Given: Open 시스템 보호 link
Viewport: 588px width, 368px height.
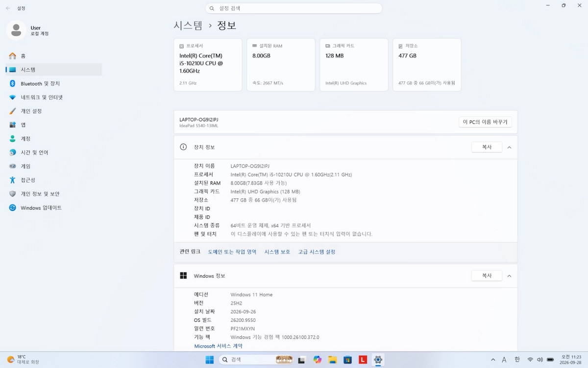Looking at the screenshot, I should [277, 252].
